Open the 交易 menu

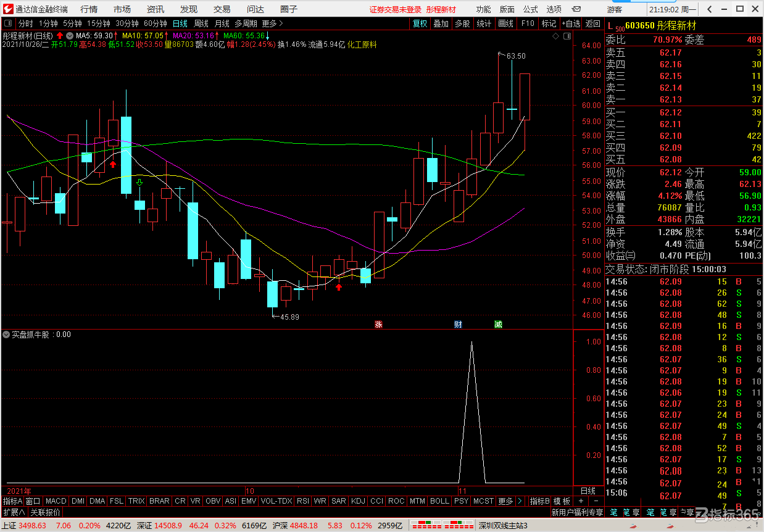pyautogui.click(x=222, y=9)
